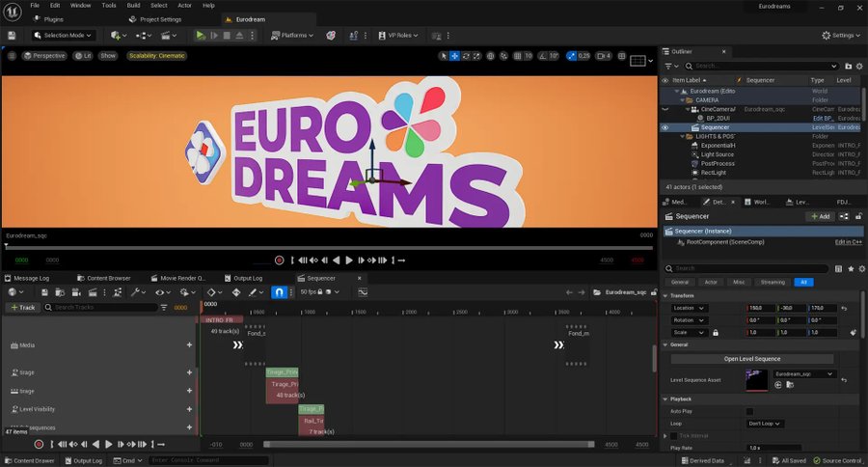Add a track to the Media row
The width and height of the screenshot is (868, 467).
pos(189,344)
